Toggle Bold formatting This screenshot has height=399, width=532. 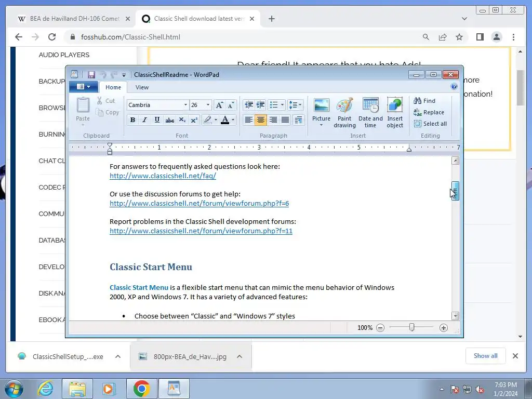(x=132, y=120)
